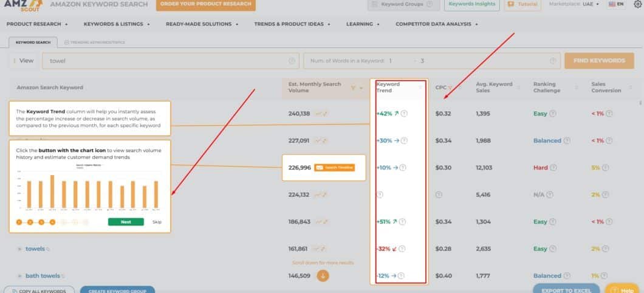Click the filter icon on CPC column

[450, 88]
